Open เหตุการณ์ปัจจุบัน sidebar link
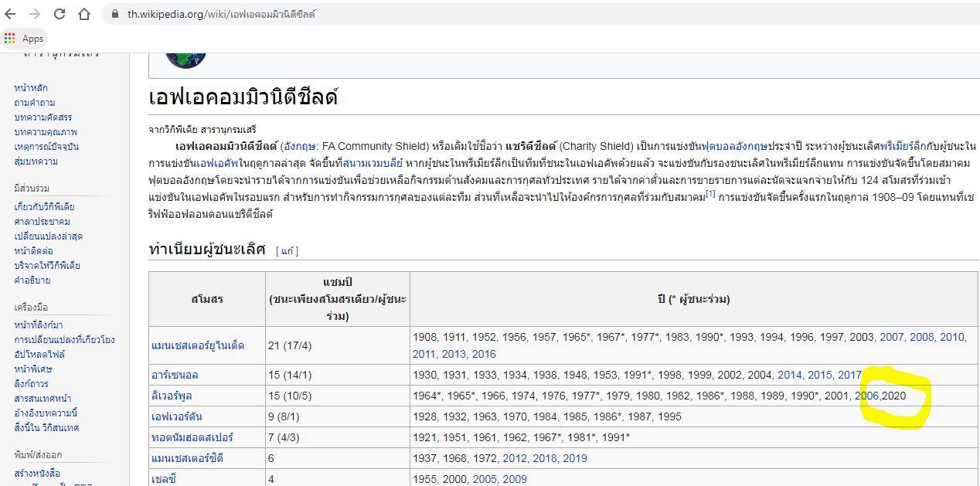This screenshot has width=980, height=486. coord(46,146)
